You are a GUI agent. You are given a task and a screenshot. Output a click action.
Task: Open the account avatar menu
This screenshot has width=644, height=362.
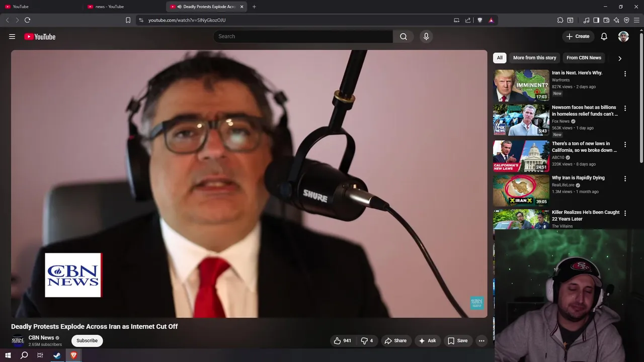tap(623, 36)
